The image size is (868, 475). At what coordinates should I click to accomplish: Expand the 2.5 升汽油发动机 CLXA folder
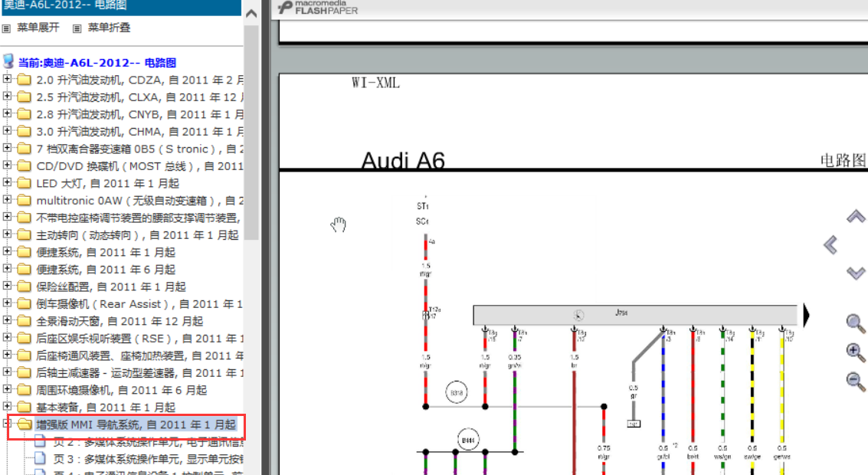pos(7,97)
